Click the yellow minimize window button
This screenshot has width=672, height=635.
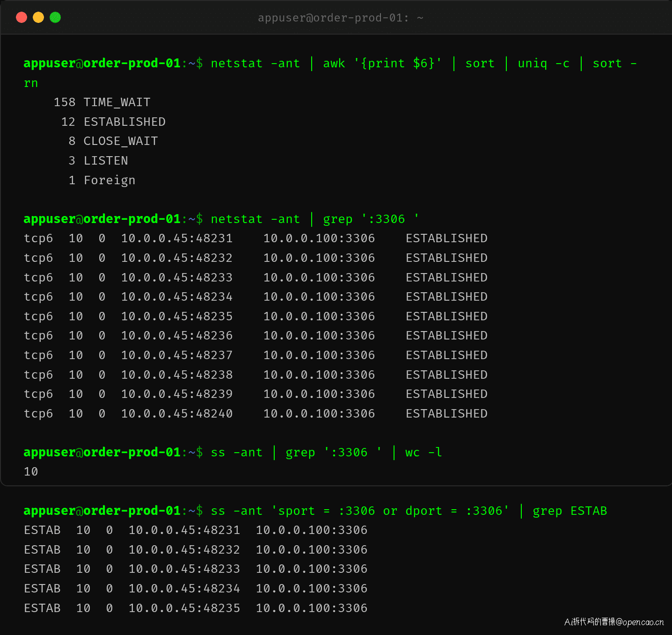(38, 17)
